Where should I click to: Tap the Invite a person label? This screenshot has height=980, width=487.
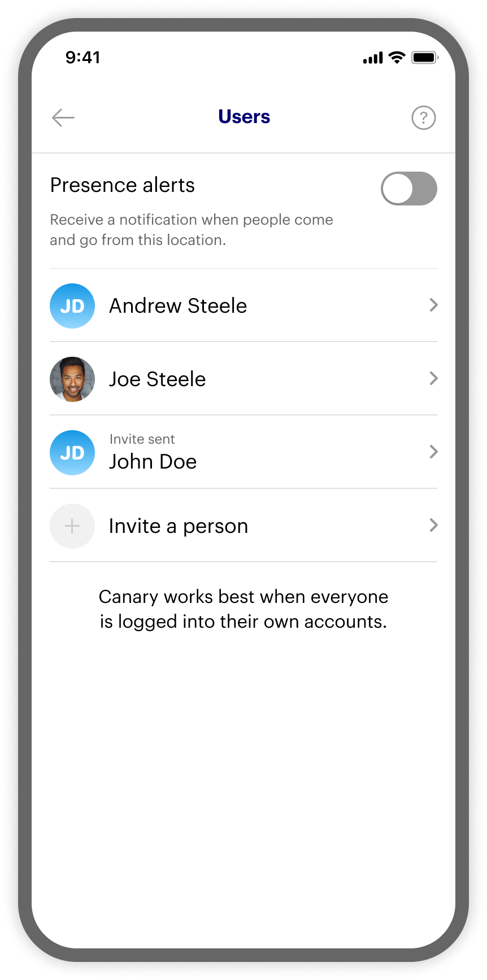(179, 526)
